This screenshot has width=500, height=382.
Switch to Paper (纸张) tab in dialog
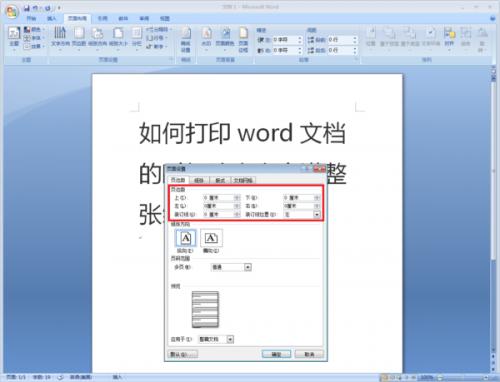click(199, 180)
